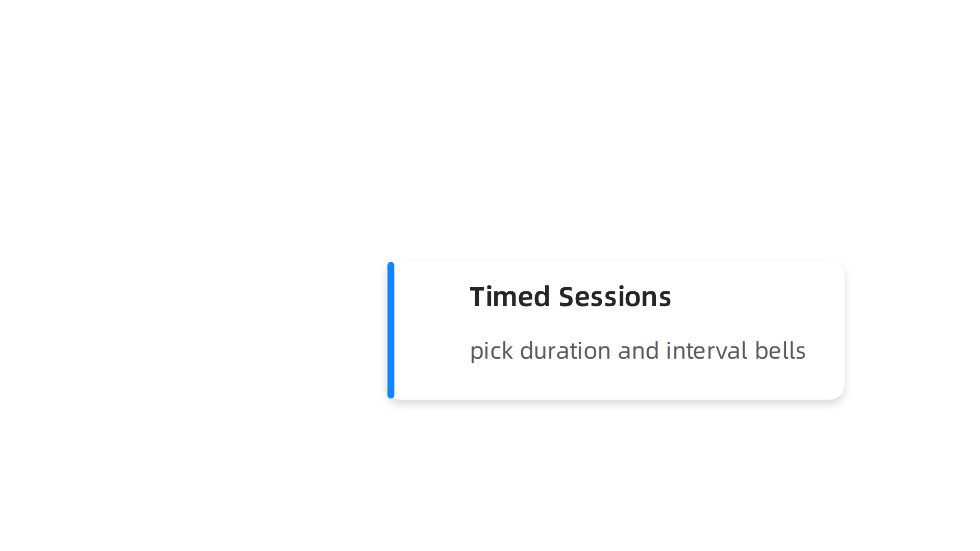Click the top end of blue bar
Image resolution: width=980 pixels, height=551 pixels.
pyautogui.click(x=391, y=266)
